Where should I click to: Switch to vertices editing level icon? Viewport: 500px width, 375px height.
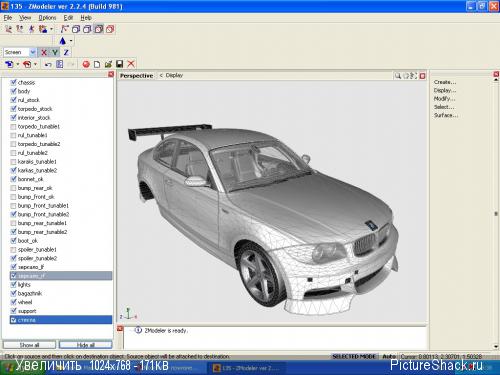pos(8,29)
